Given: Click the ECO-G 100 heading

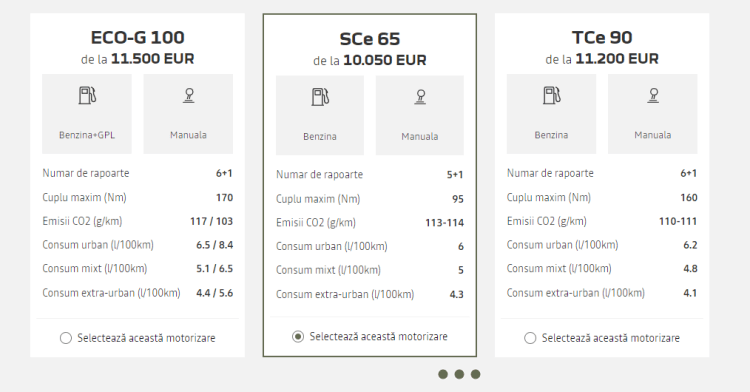Looking at the screenshot, I should point(137,37).
